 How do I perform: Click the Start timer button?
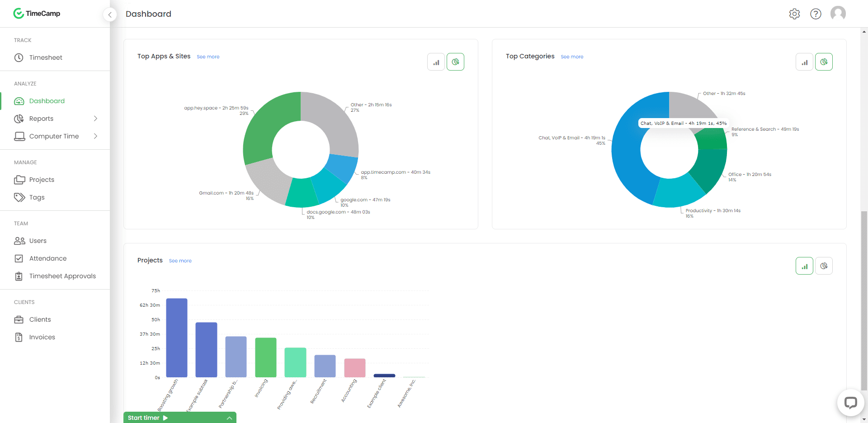point(148,418)
